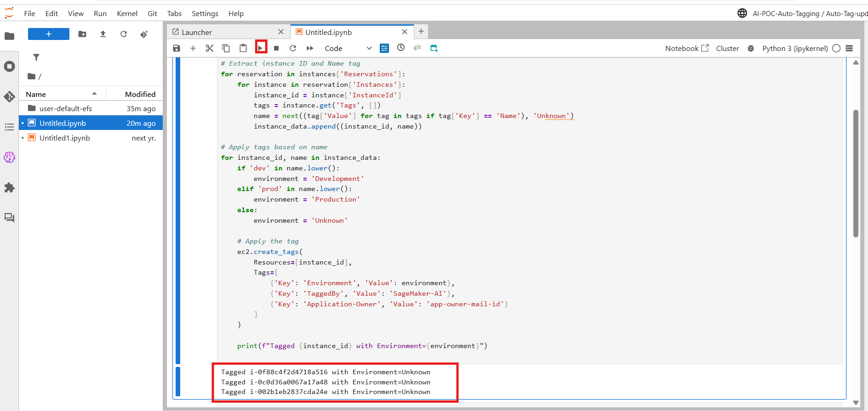Add a new launcher tab
868x411 pixels.
coord(421,32)
